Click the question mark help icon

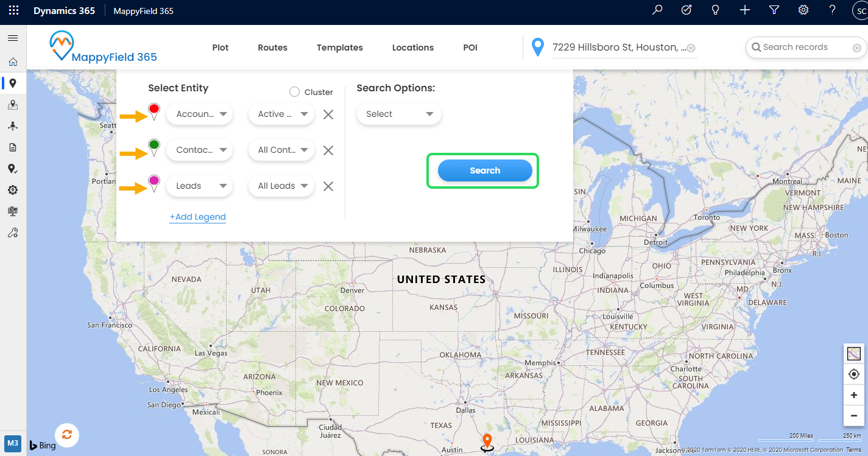point(833,10)
